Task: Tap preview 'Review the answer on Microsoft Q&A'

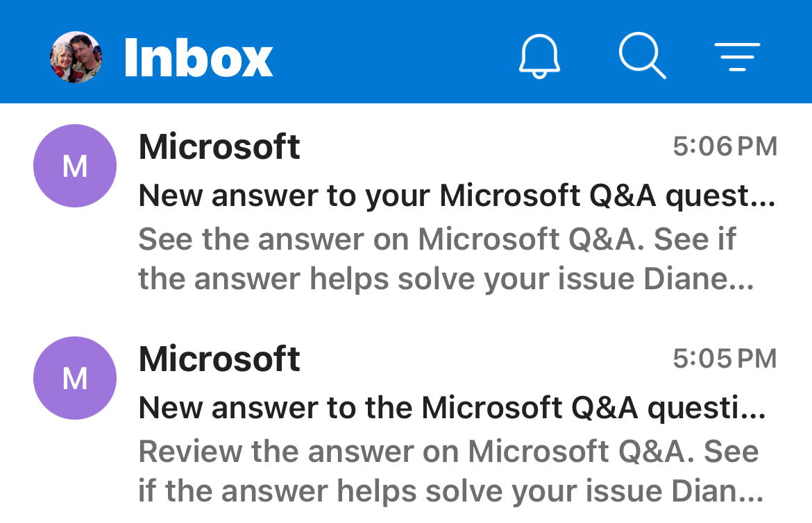Action: pos(412,452)
